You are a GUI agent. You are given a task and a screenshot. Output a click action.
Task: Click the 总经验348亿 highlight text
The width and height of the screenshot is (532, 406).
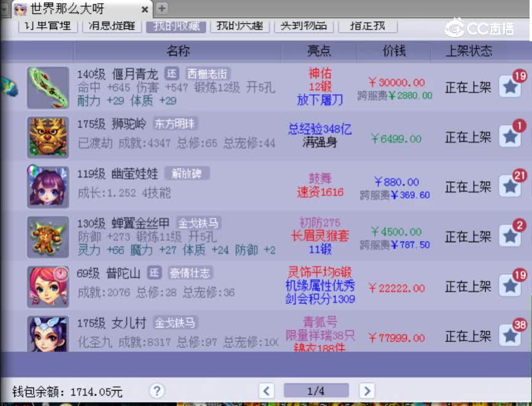coord(320,129)
